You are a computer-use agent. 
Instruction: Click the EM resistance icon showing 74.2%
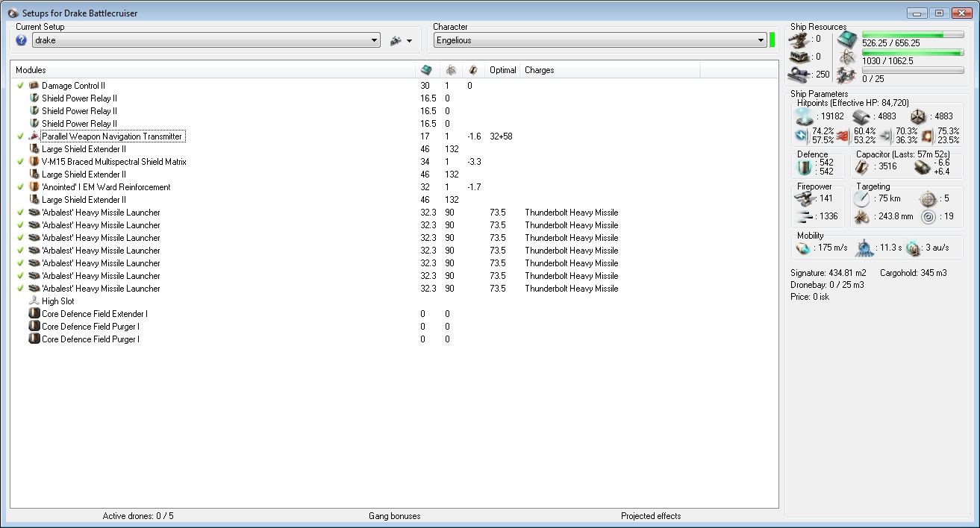pos(802,136)
